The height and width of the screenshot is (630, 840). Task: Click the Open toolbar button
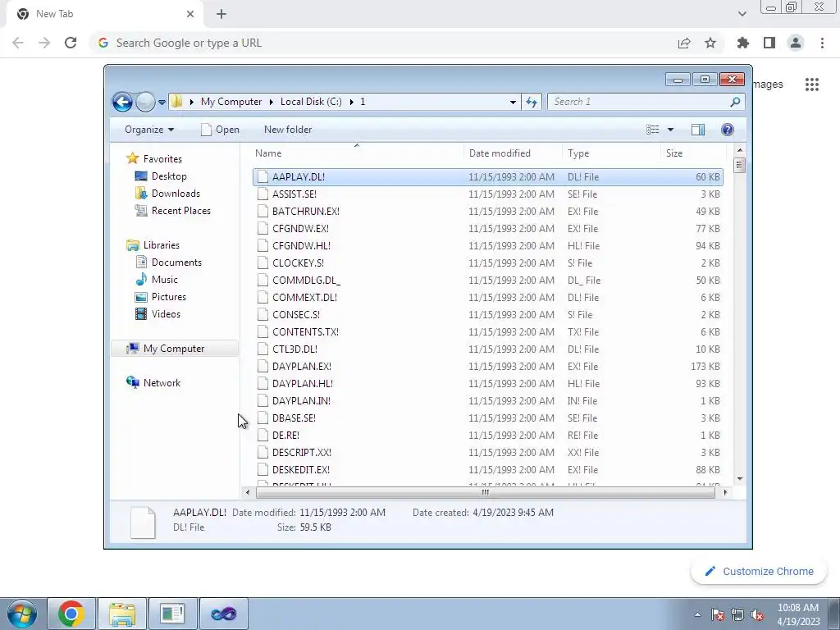pyautogui.click(x=220, y=130)
